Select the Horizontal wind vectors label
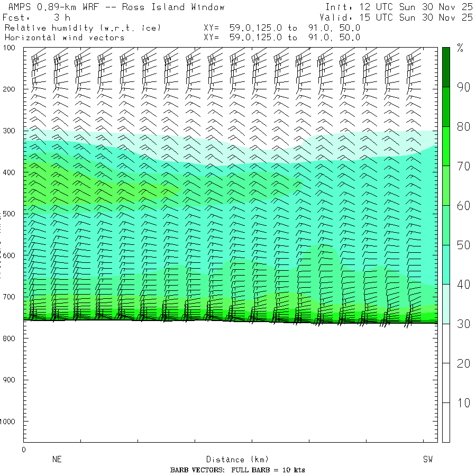476x476 pixels. tap(65, 38)
